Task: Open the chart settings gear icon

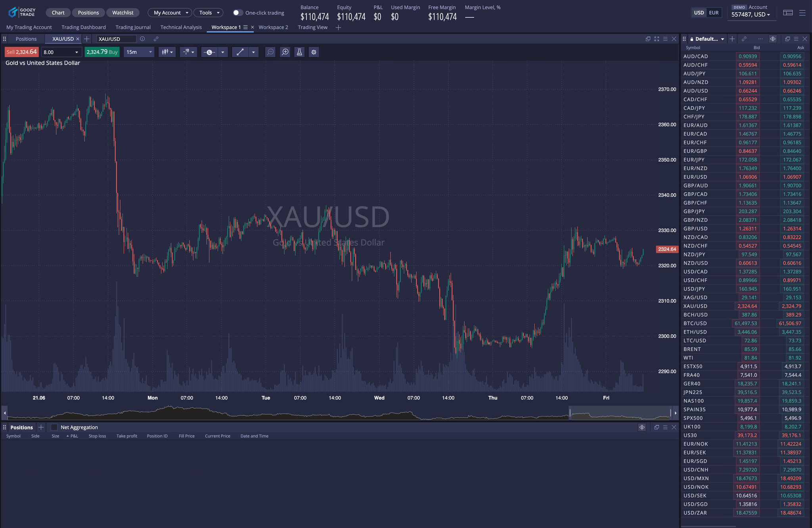Action: point(314,52)
